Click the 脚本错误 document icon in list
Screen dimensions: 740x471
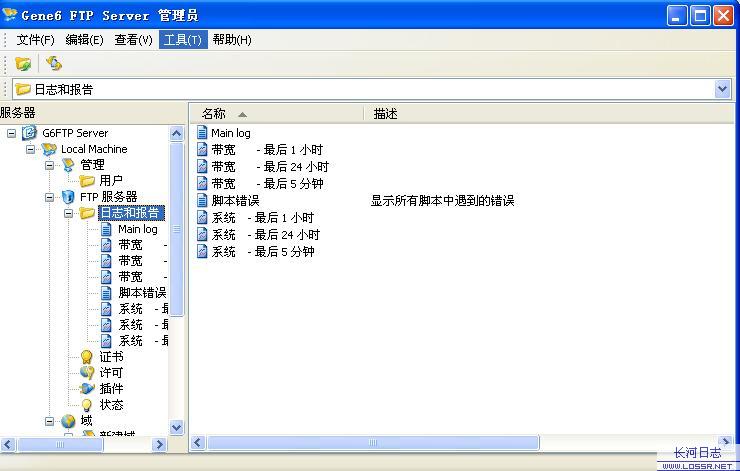click(202, 201)
